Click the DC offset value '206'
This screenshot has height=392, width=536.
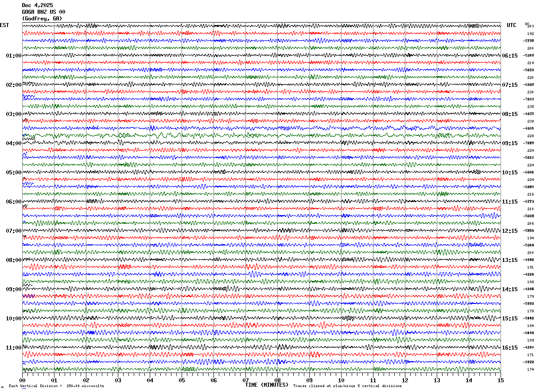(x=530, y=223)
